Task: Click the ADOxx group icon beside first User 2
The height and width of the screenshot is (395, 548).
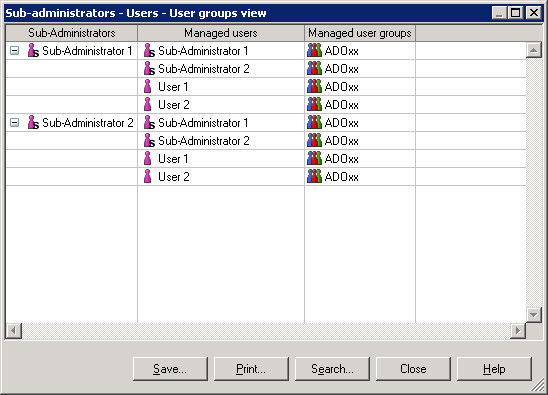Action: click(314, 105)
